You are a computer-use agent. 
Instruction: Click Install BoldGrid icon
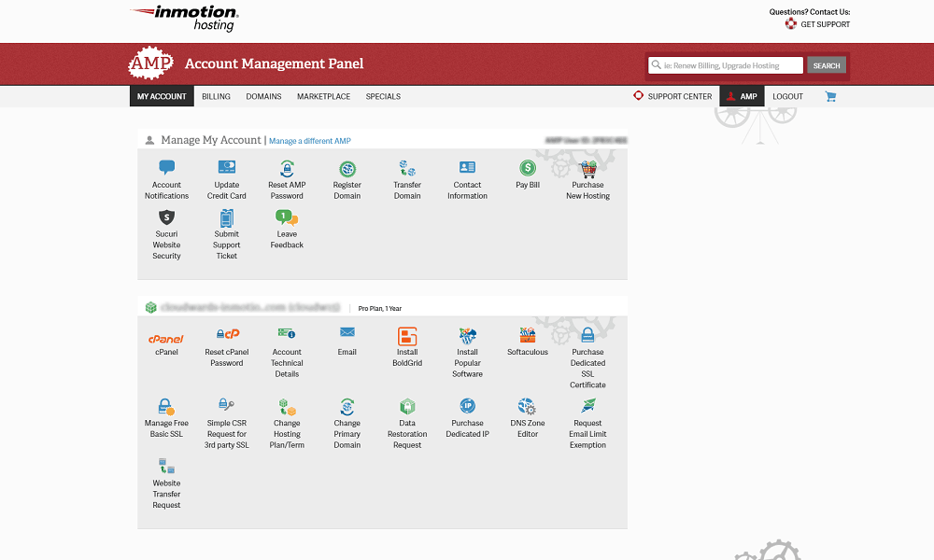[407, 336]
